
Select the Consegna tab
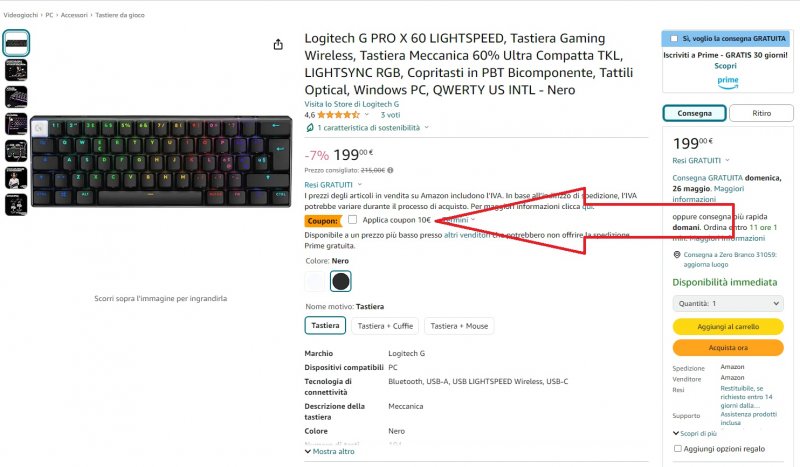(x=694, y=113)
